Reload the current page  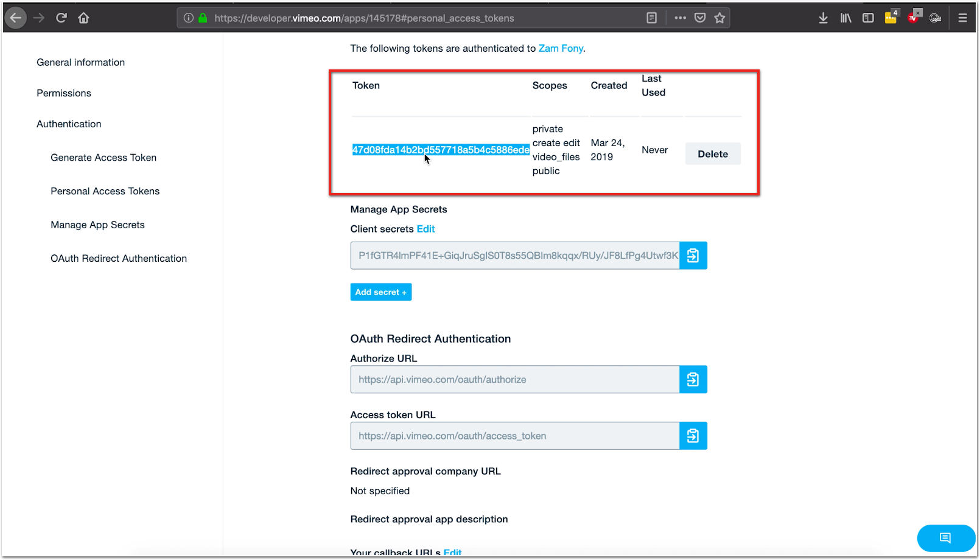[x=61, y=18]
